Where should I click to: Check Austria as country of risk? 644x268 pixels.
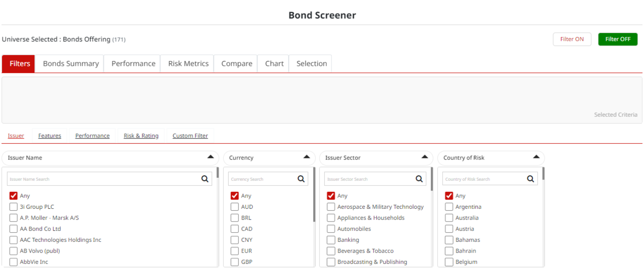point(449,229)
